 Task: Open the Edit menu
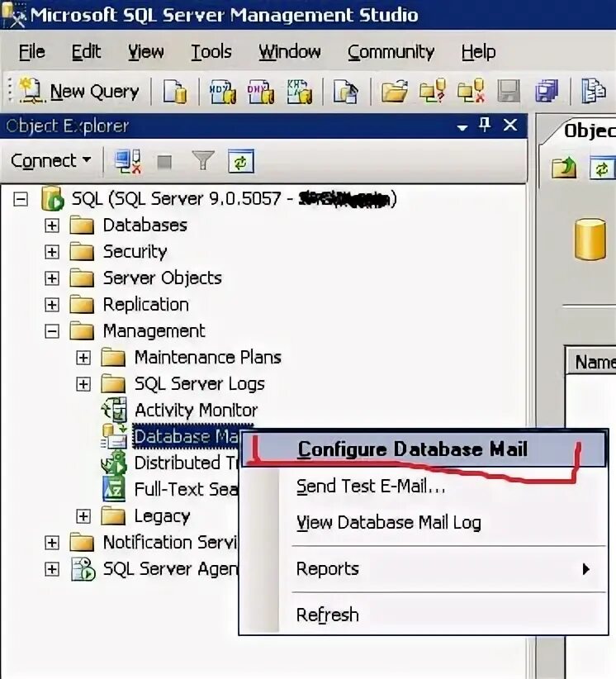coord(86,52)
